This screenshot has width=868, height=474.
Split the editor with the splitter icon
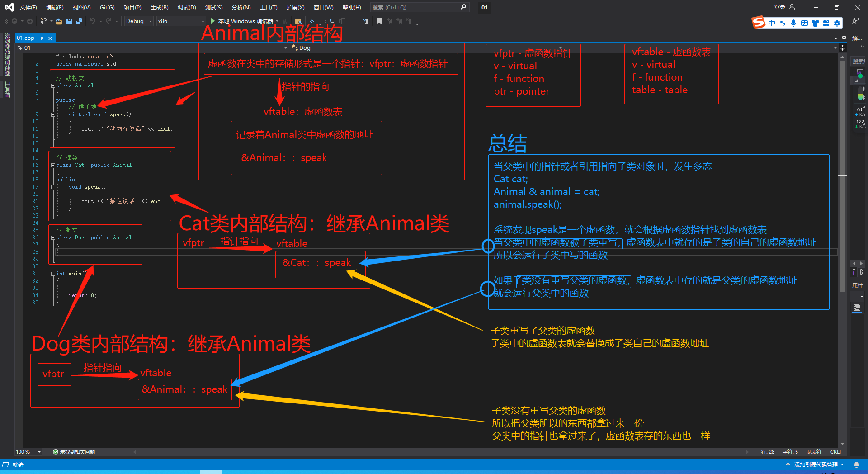pyautogui.click(x=842, y=47)
